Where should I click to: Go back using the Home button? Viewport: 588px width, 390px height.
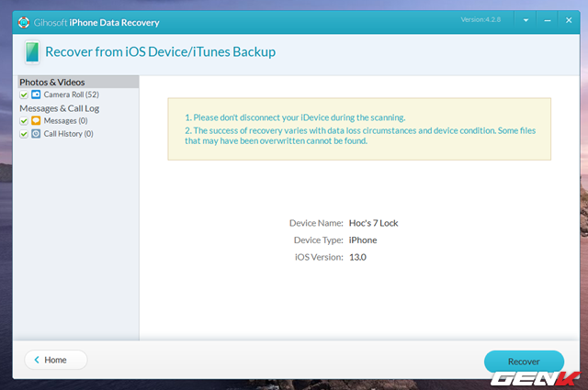point(55,360)
